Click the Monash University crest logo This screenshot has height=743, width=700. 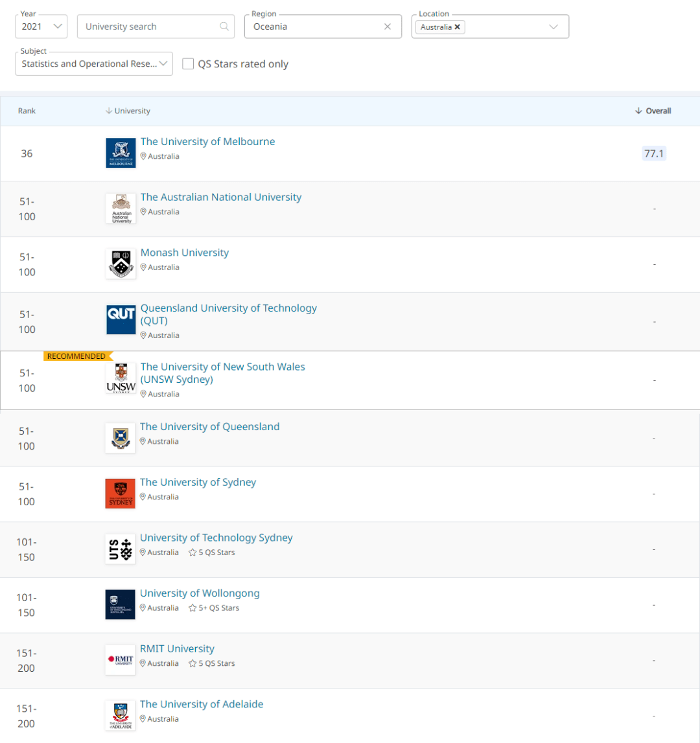coord(121,264)
